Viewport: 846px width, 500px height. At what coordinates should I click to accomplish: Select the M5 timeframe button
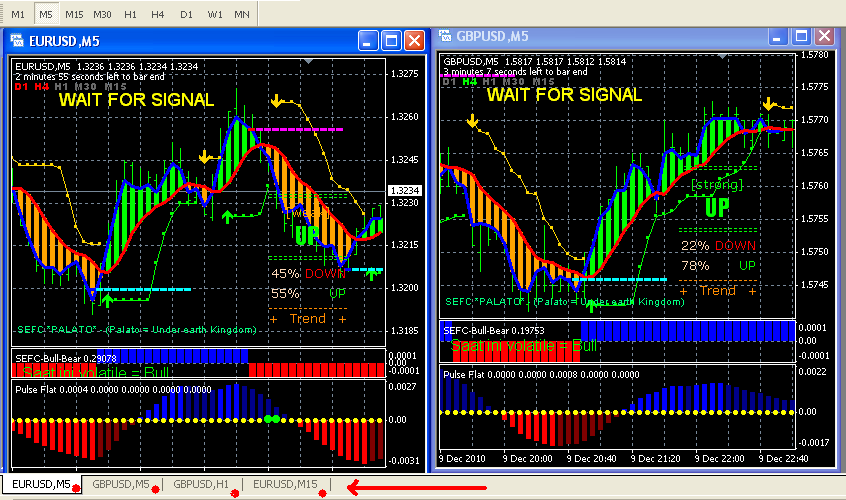click(46, 15)
